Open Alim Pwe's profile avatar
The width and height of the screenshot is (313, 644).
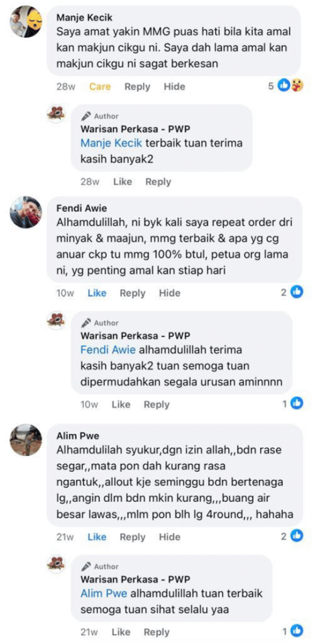point(26,440)
